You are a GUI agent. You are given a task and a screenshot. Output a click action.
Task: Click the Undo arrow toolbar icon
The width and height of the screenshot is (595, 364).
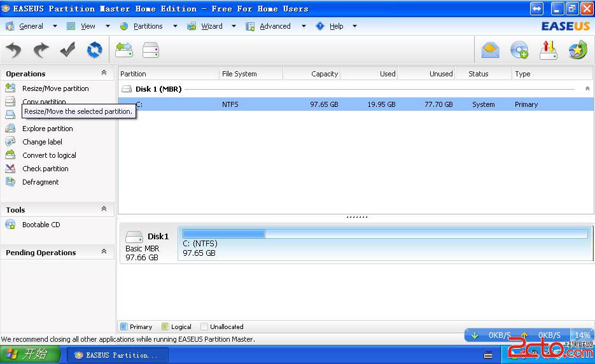tap(14, 50)
